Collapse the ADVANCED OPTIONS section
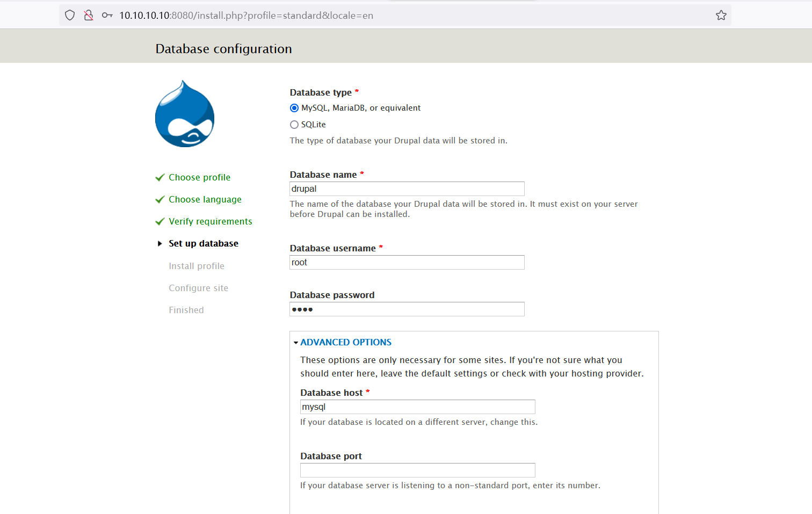812x514 pixels. click(x=346, y=342)
